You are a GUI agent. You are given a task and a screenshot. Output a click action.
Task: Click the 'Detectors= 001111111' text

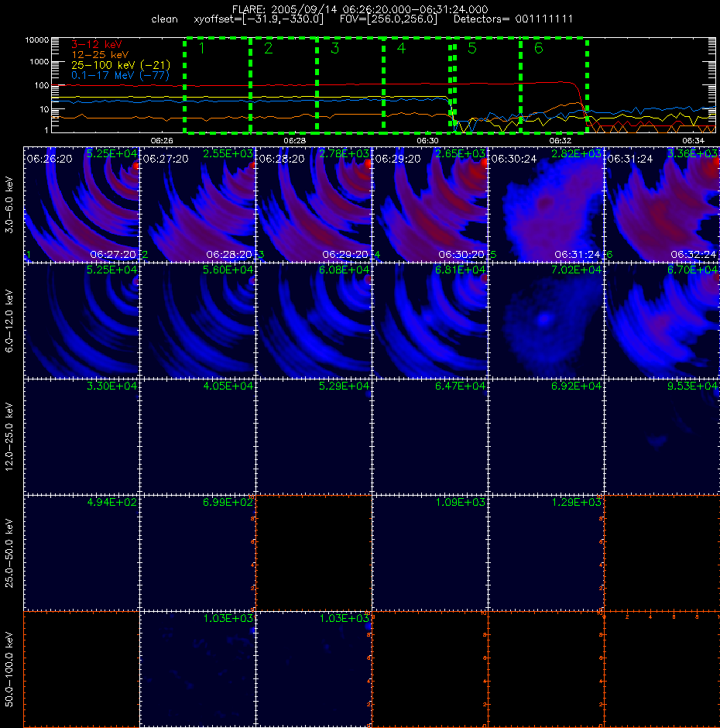[x=513, y=19]
